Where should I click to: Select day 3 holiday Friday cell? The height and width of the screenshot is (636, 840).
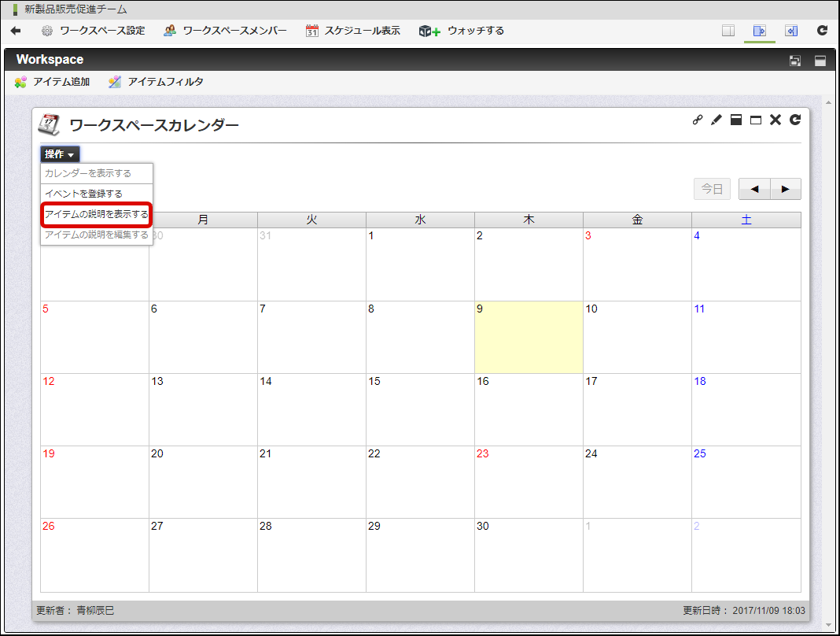[x=637, y=264]
